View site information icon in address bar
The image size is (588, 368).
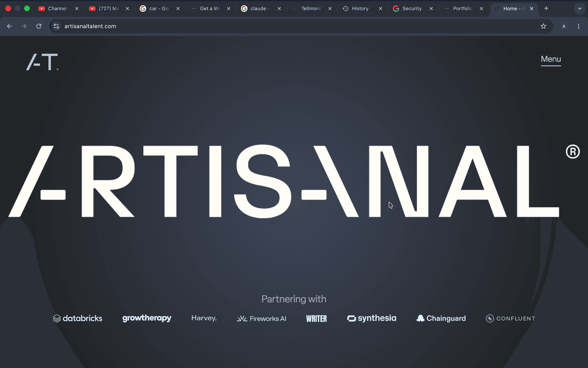(56, 26)
